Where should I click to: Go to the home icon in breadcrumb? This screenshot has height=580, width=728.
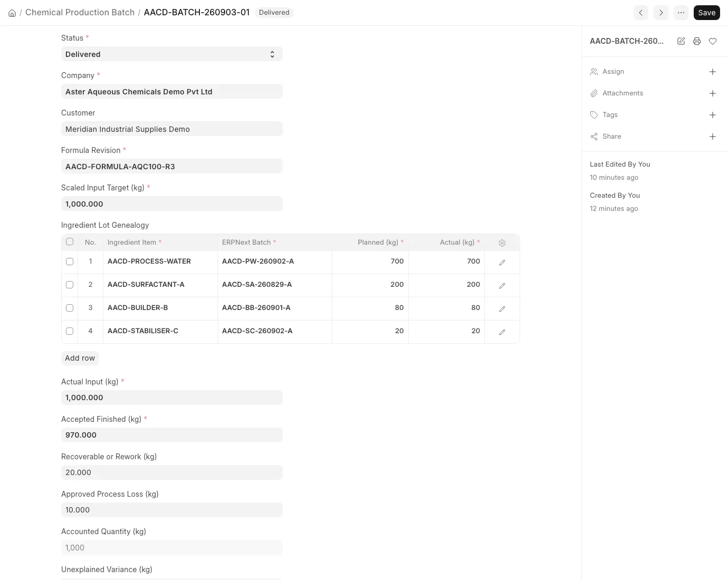(12, 13)
